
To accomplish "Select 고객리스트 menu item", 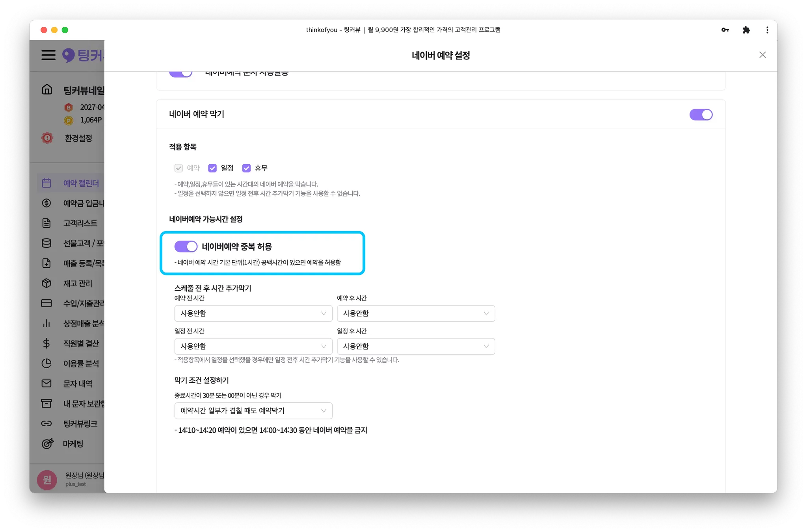I will pyautogui.click(x=80, y=223).
